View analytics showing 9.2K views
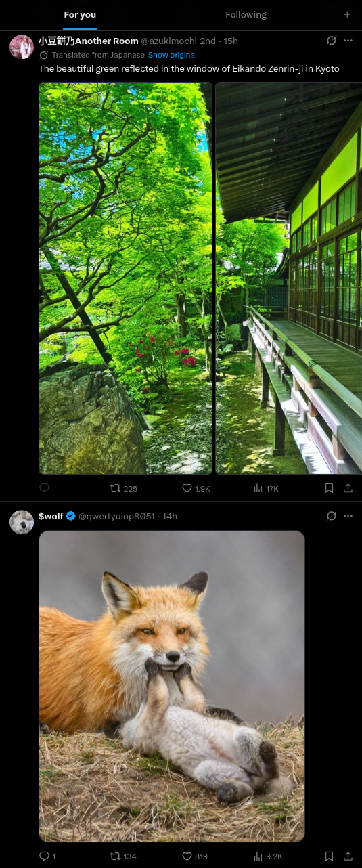The height and width of the screenshot is (868, 362). pyautogui.click(x=268, y=856)
